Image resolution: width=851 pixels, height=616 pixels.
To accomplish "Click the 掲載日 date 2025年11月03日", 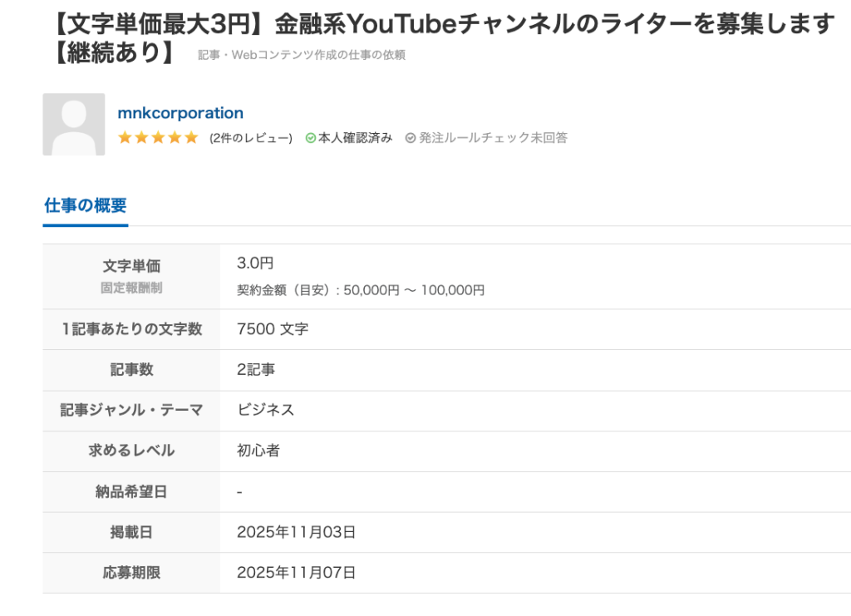I will tap(297, 532).
